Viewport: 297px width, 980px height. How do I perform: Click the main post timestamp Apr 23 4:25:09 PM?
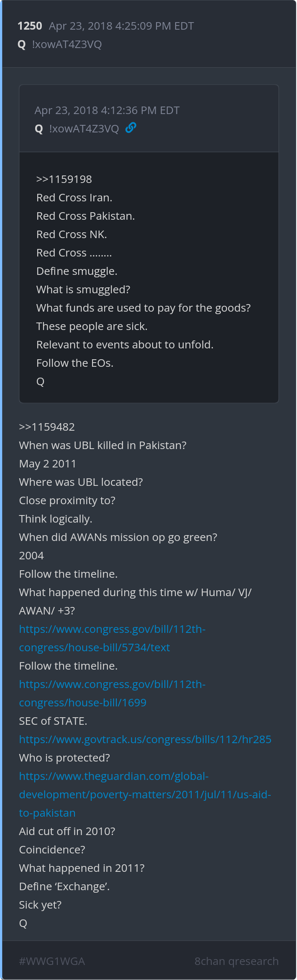121,26
